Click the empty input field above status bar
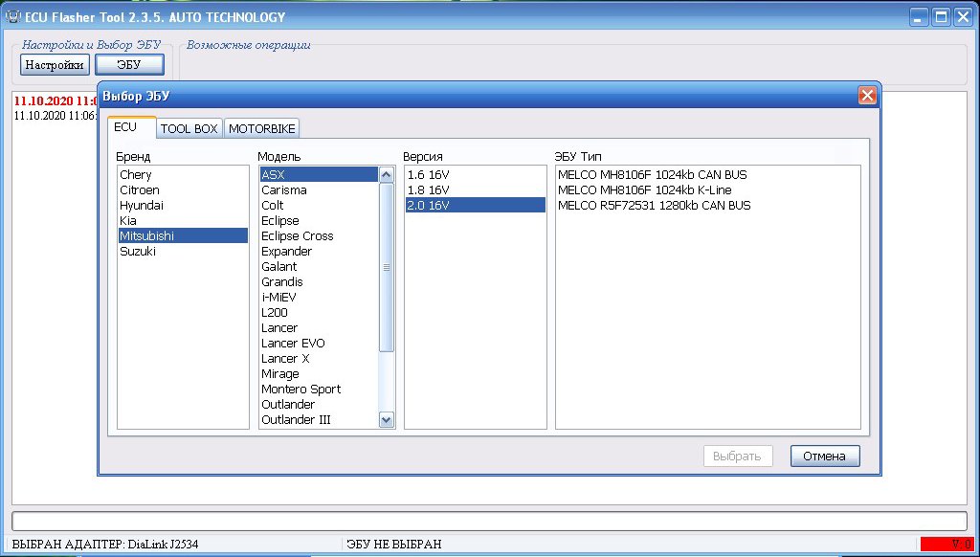980x557 pixels. pos(489,521)
